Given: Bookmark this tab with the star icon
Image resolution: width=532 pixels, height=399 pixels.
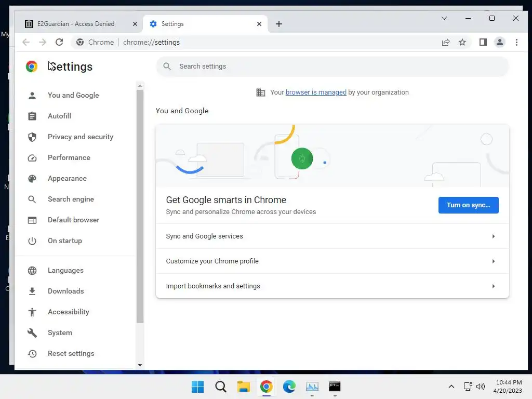Looking at the screenshot, I should (462, 42).
